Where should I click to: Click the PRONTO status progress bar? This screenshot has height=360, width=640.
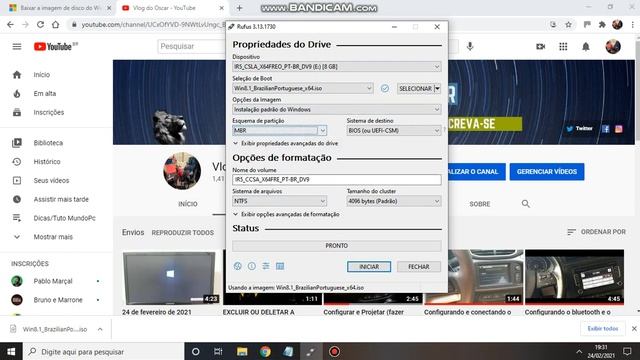pyautogui.click(x=337, y=246)
